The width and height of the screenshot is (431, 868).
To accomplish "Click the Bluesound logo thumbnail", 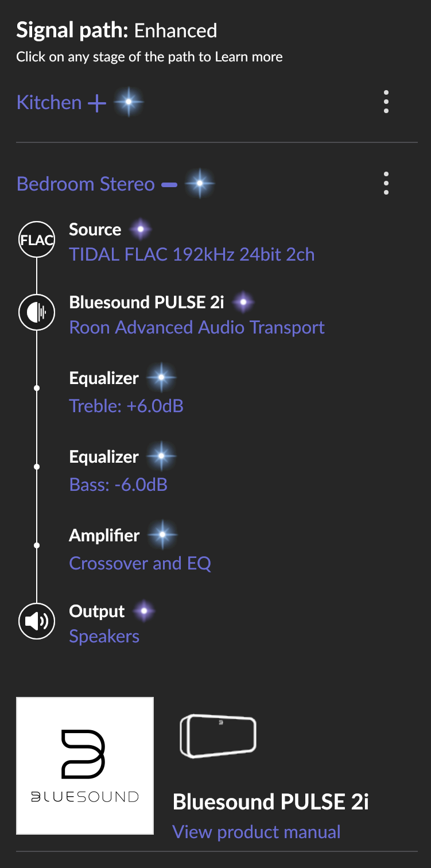I will coord(85,766).
